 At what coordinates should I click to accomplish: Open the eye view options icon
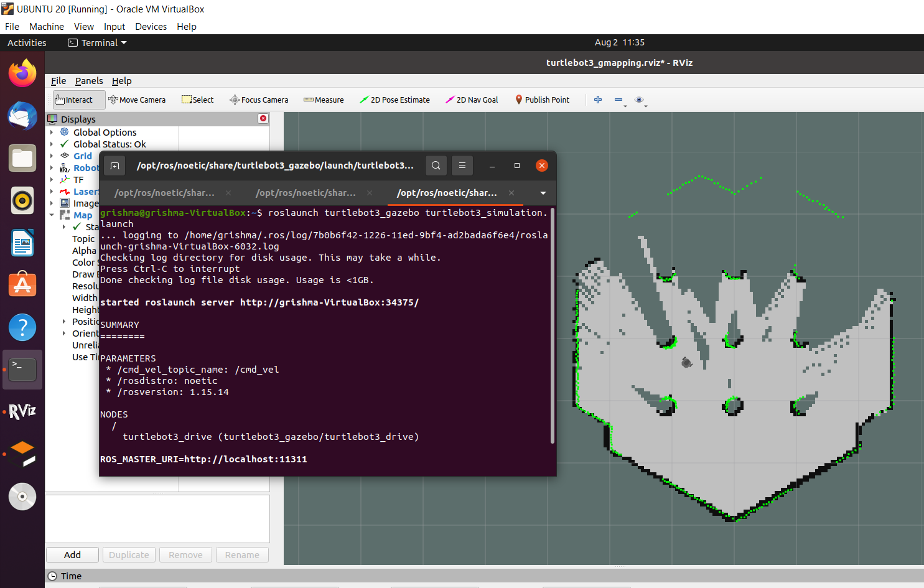point(639,100)
